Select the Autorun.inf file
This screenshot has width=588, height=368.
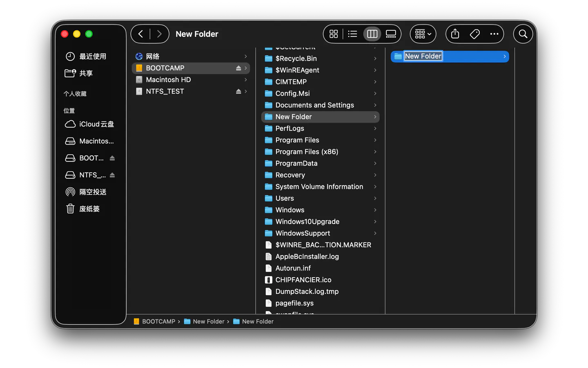coord(320,268)
